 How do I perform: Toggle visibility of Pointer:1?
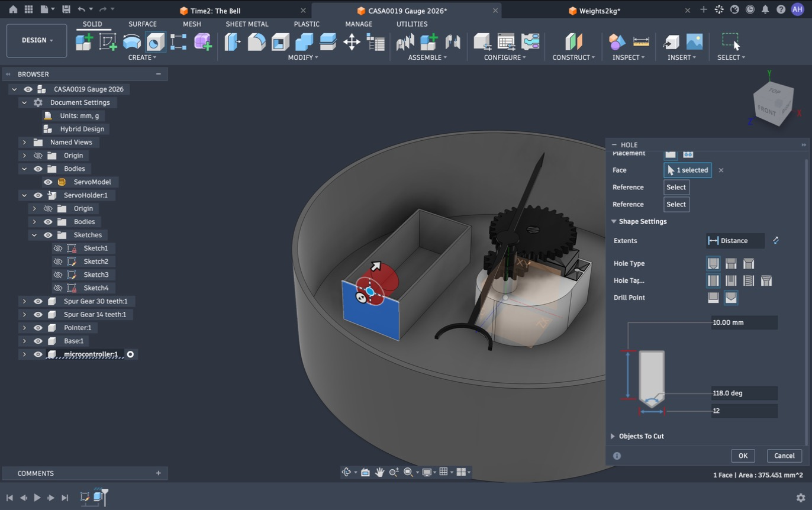click(38, 328)
